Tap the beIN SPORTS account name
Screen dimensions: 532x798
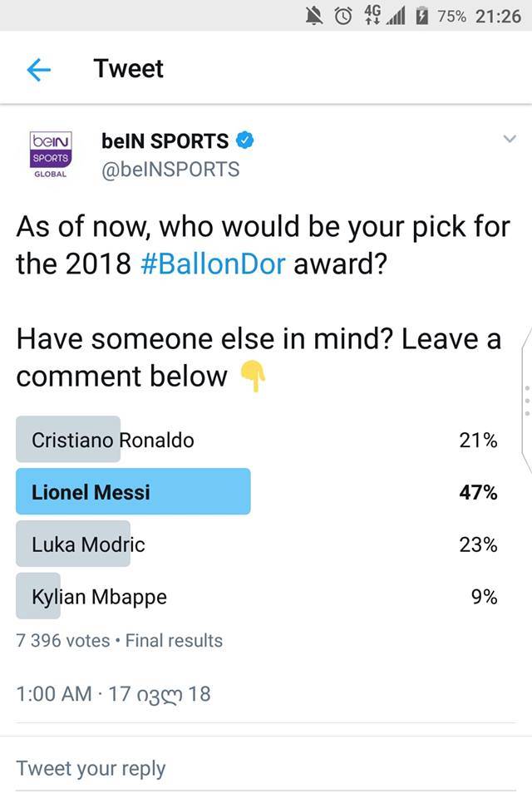[x=165, y=140]
